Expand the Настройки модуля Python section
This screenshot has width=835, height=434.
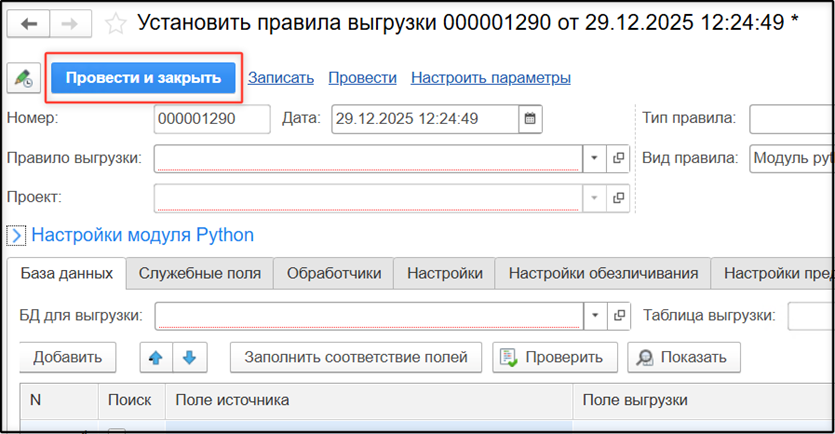click(x=17, y=236)
